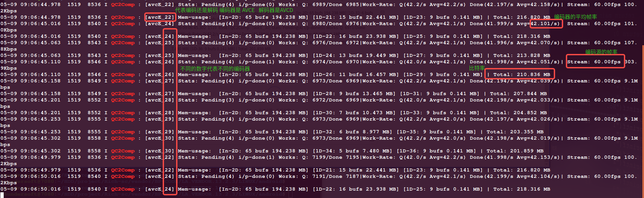Screen dimensions: 644x198
Task: Click the Total: 207.844 MB memory value
Action: [x=519, y=94]
